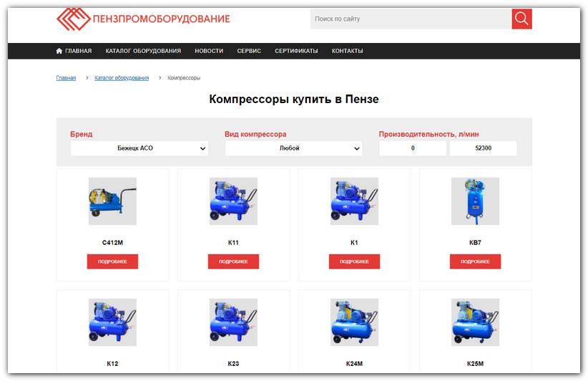Click the К24М product name
Image resolution: width=588 pixels, height=381 pixels.
pyautogui.click(x=354, y=364)
